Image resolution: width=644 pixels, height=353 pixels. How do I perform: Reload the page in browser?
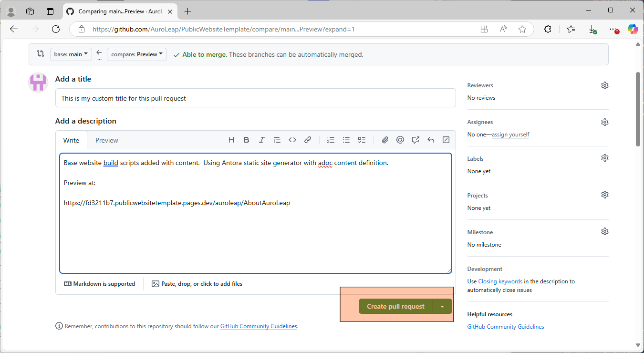pyautogui.click(x=56, y=29)
